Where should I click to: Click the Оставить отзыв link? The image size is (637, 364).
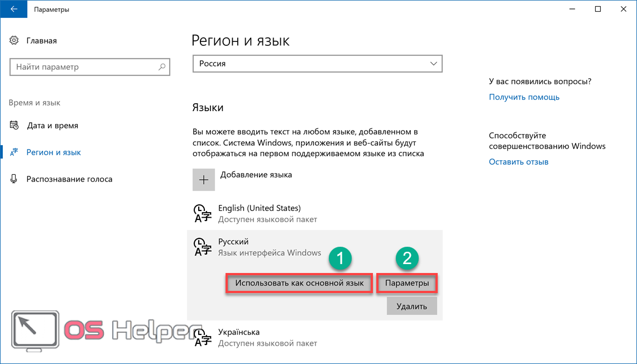pyautogui.click(x=519, y=162)
